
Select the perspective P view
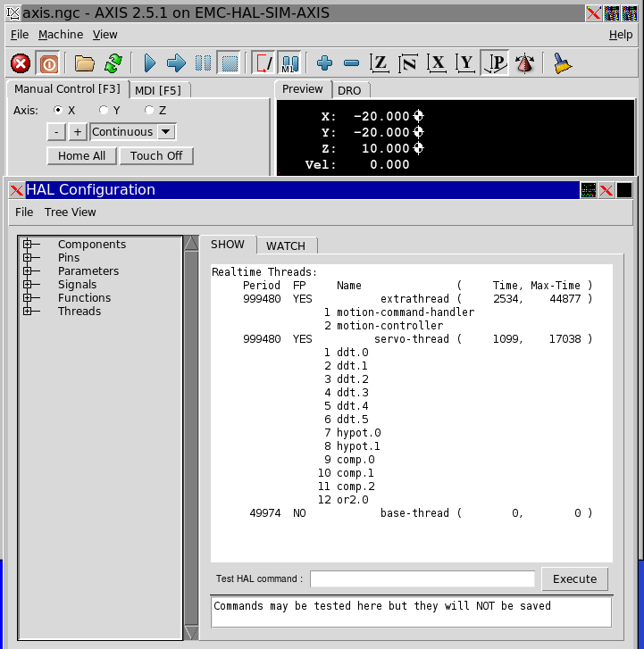pos(495,63)
